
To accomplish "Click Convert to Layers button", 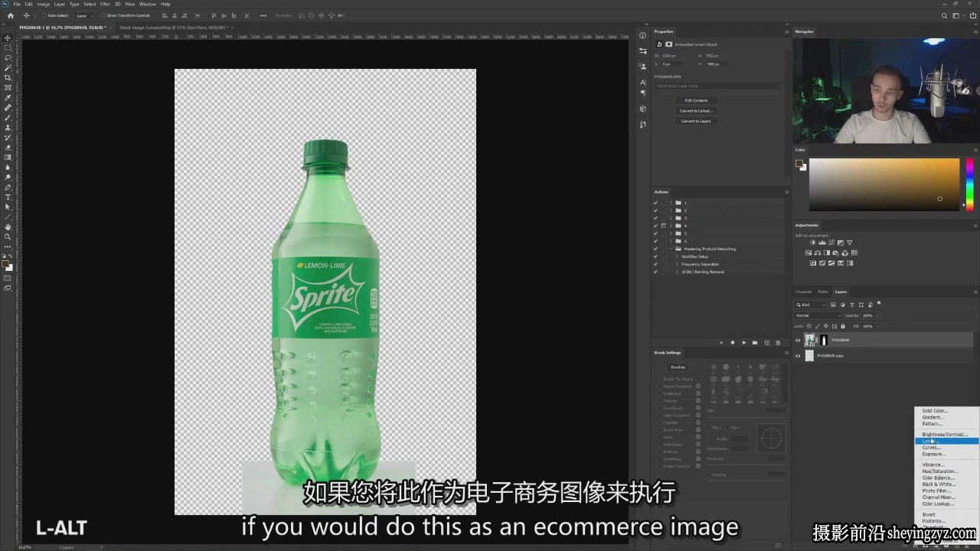I will click(696, 121).
